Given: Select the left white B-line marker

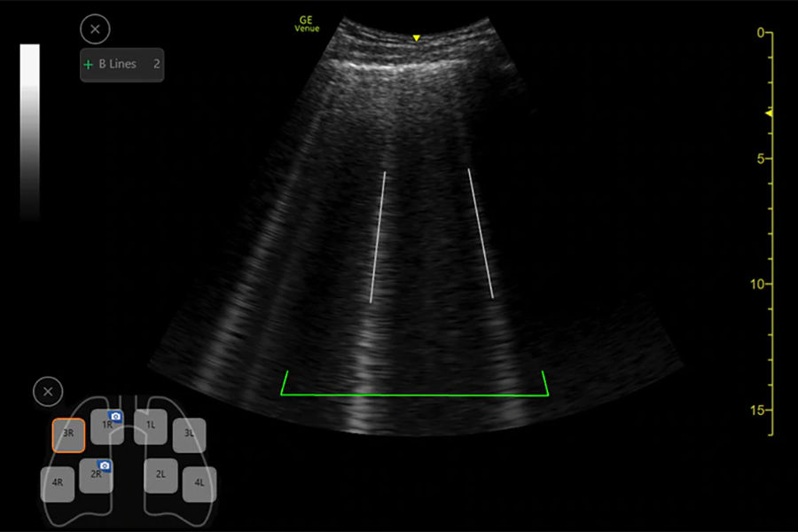Looking at the screenshot, I should (378, 237).
